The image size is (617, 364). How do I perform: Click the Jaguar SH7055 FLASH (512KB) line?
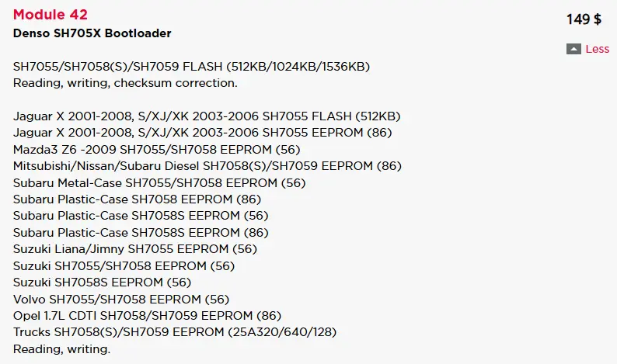207,116
